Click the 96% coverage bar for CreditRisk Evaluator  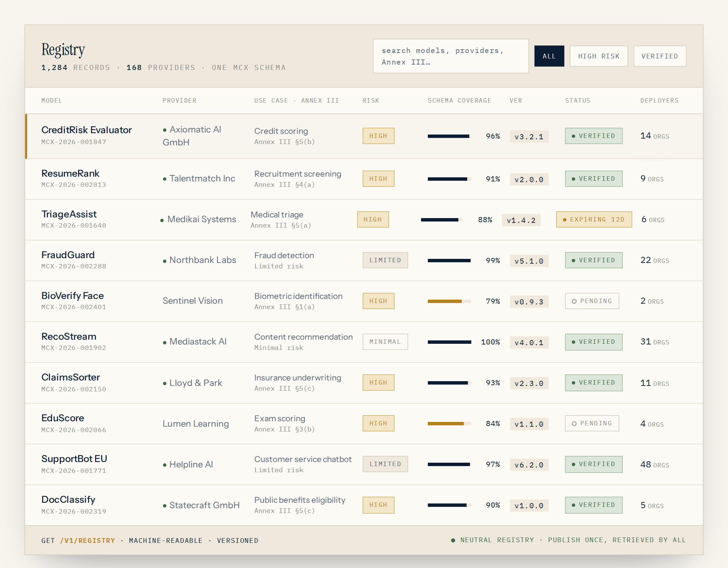(x=449, y=136)
